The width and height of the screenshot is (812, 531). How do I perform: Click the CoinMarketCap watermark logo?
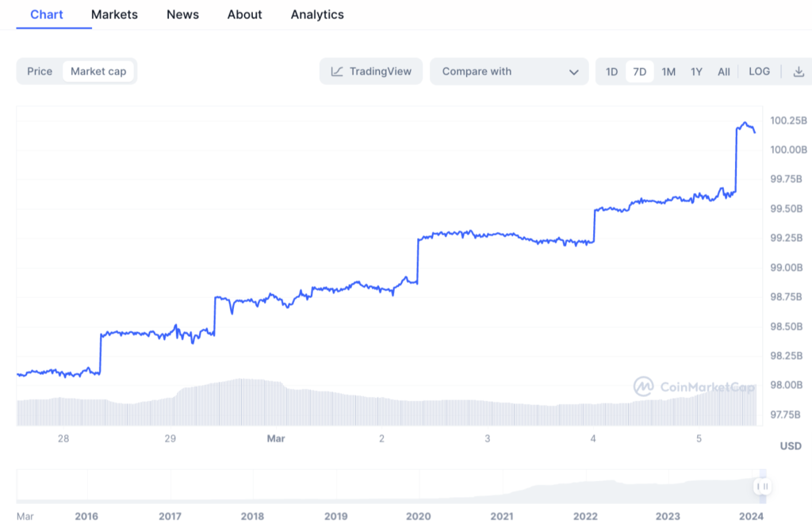click(x=644, y=387)
